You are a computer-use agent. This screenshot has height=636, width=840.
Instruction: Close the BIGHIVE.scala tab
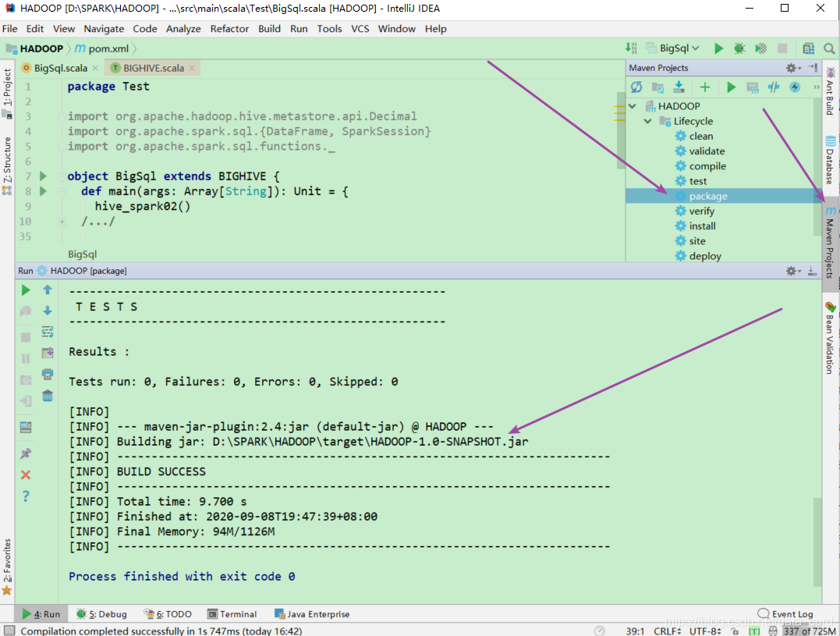tap(192, 68)
